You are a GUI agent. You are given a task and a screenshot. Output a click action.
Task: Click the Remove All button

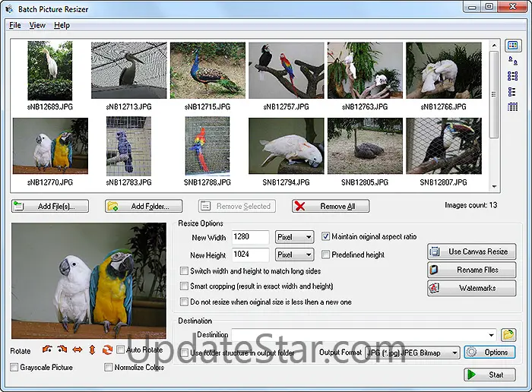[331, 206]
